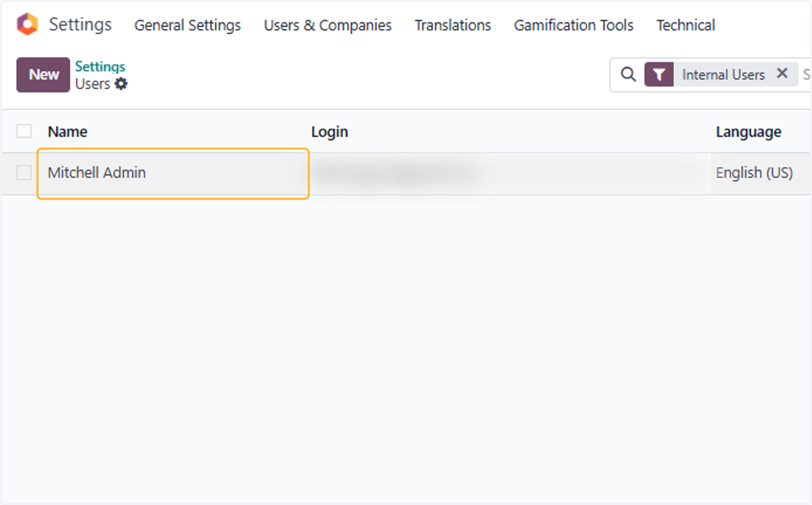The width and height of the screenshot is (812, 505).
Task: Follow the Settings breadcrumb link
Action: [100, 66]
